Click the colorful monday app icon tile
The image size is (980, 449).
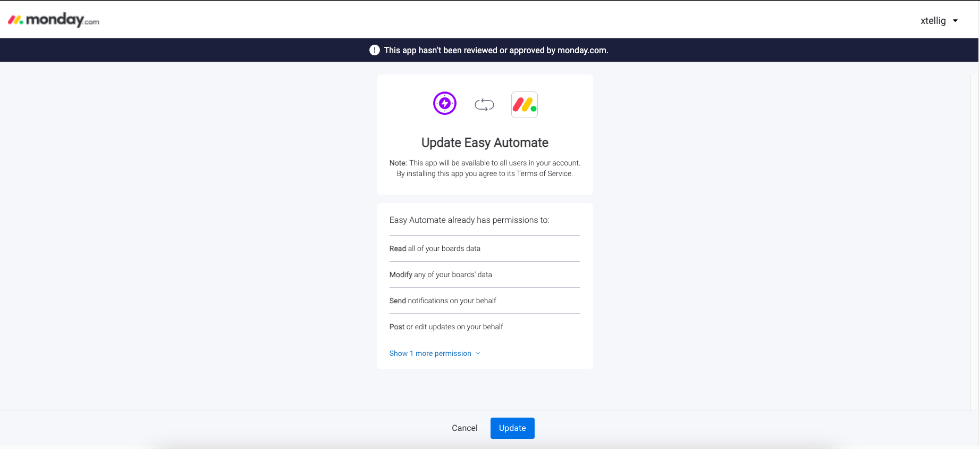tap(524, 105)
